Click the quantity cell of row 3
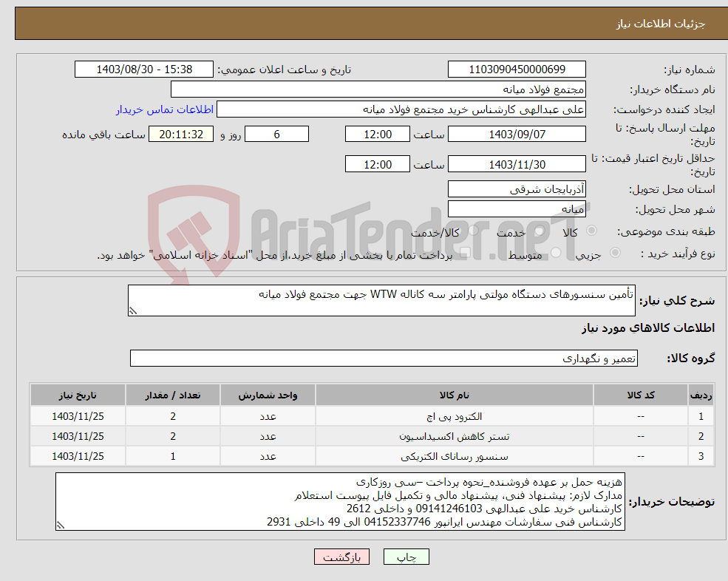This screenshot has height=581, width=728. coord(173,456)
